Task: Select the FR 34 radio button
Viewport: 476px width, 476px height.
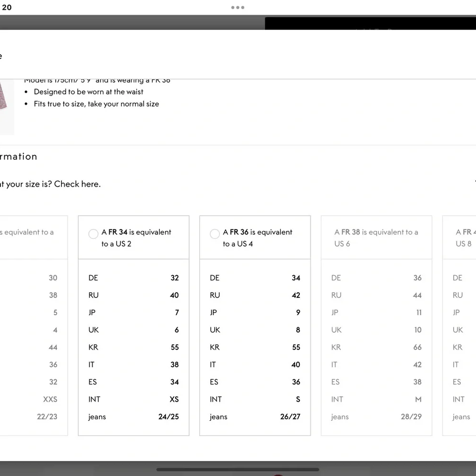Action: [93, 234]
